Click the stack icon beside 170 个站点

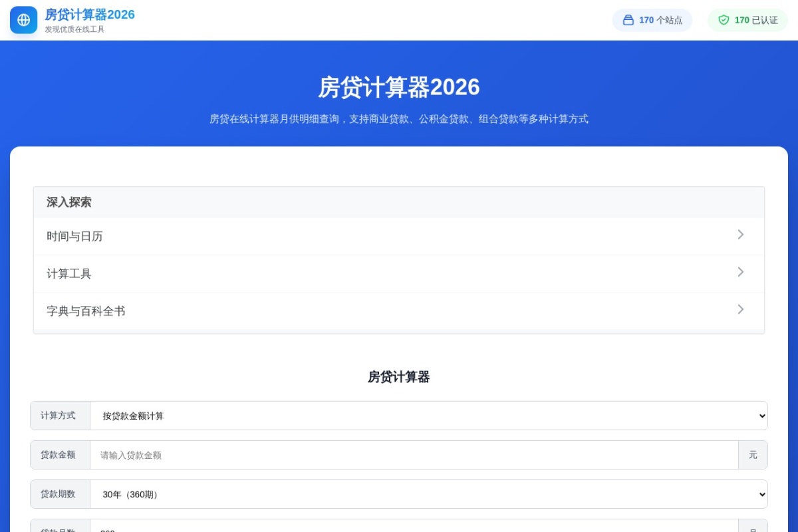[x=628, y=20]
